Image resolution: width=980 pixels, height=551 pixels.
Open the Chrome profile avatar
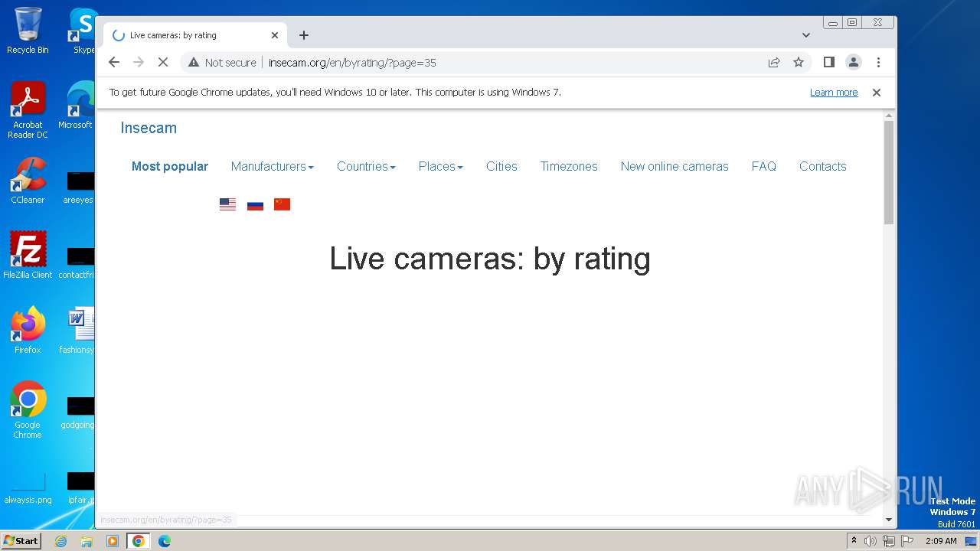point(854,62)
